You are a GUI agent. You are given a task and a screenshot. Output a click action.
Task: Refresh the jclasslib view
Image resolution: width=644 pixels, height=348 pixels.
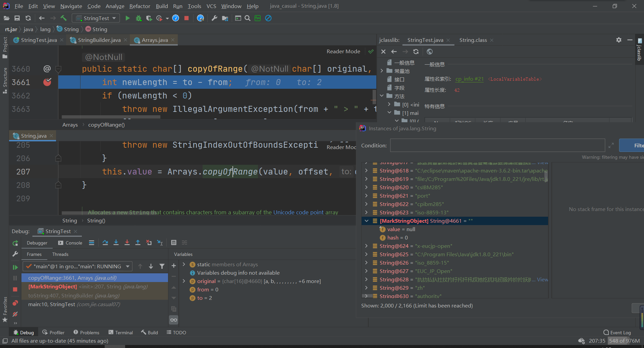tap(416, 52)
